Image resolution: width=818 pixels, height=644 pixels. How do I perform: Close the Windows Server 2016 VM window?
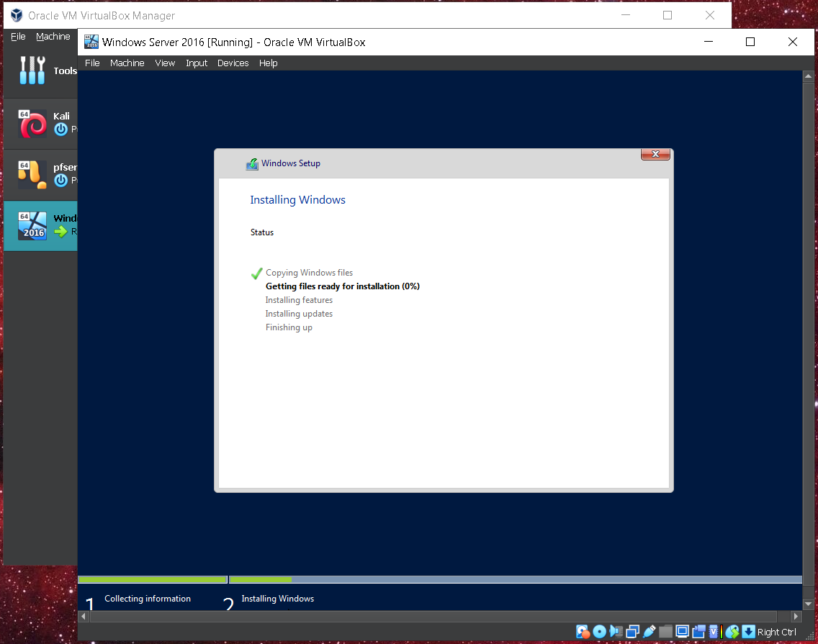point(792,42)
